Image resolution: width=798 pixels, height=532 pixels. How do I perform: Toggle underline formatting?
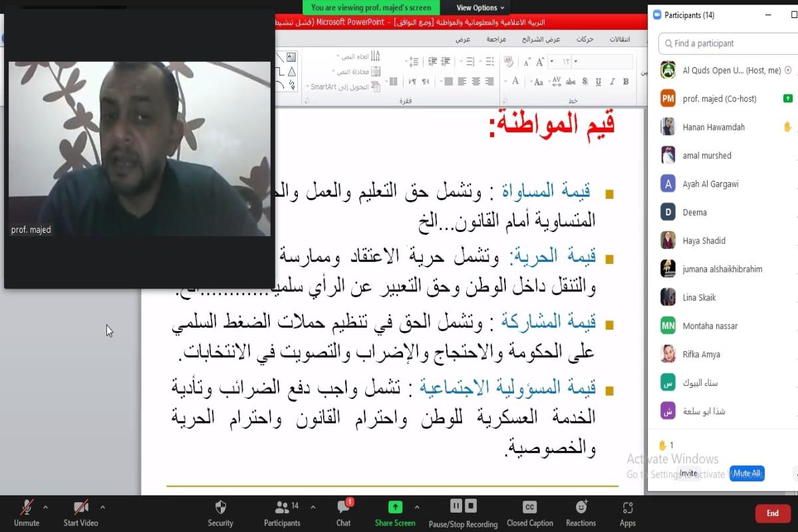click(598, 82)
